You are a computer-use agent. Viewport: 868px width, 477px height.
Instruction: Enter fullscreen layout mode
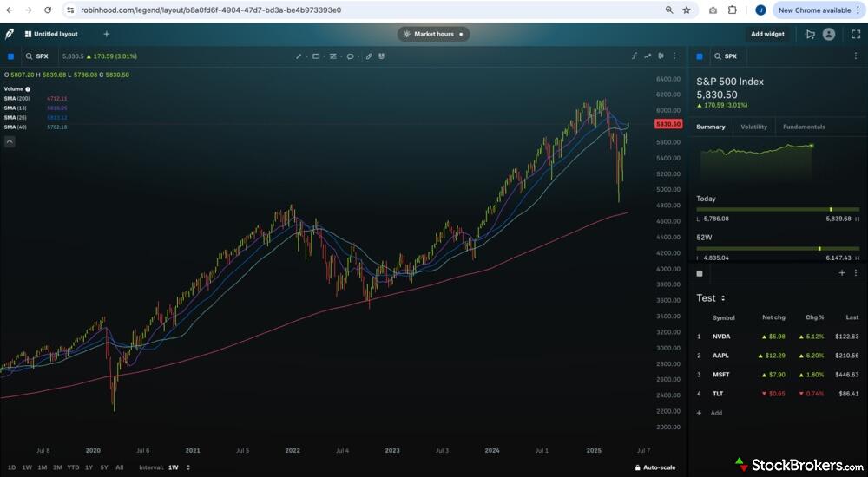pyautogui.click(x=855, y=34)
